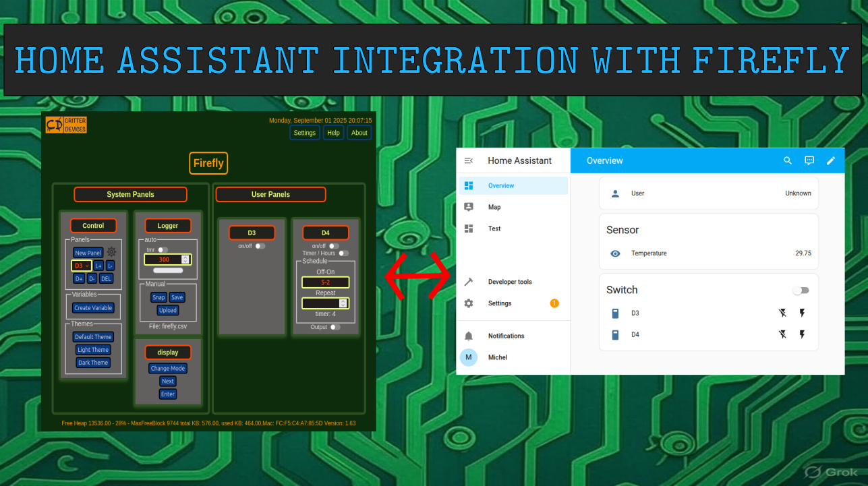Click the Save button in Logger
This screenshot has height=486, width=868.
point(177,297)
